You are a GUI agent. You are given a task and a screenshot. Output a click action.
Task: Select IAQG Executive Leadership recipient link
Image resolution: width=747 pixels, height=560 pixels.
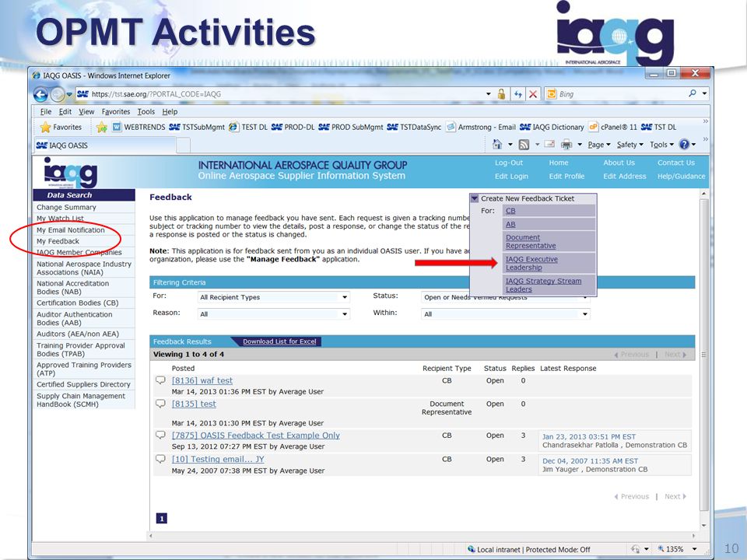tap(531, 263)
